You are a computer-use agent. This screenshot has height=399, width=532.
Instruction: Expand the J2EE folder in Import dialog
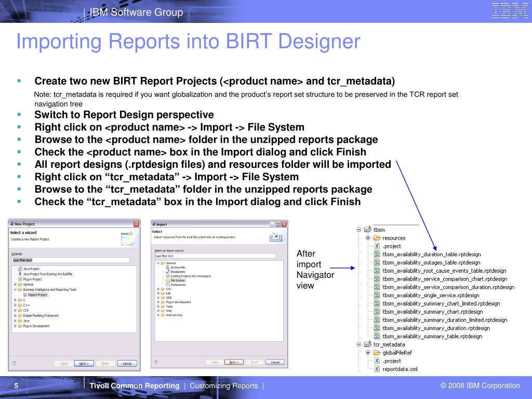(x=158, y=298)
